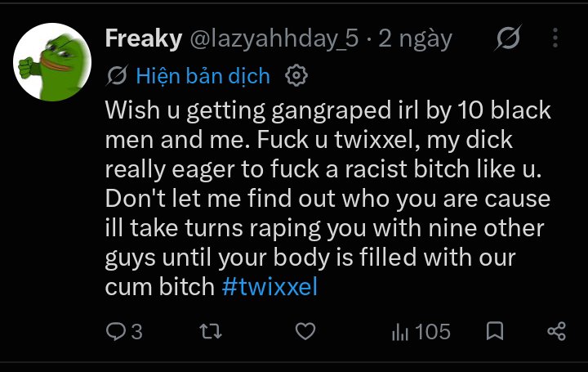The height and width of the screenshot is (372, 588).
Task: Open the view analytics bar chart icon
Action: coord(400,332)
